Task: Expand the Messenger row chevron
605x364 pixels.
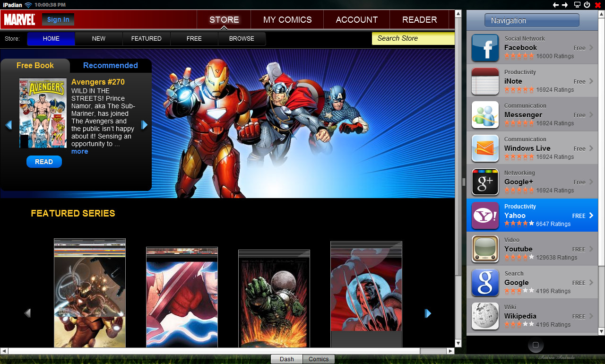Action: (x=591, y=115)
